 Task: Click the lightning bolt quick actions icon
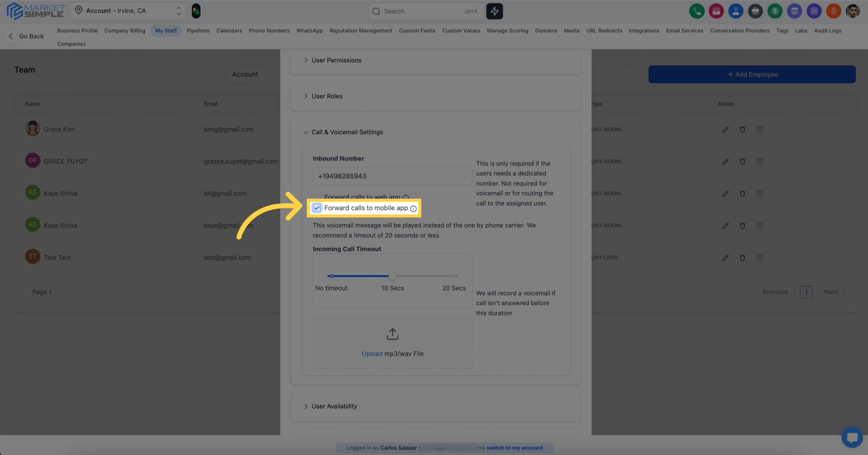494,11
